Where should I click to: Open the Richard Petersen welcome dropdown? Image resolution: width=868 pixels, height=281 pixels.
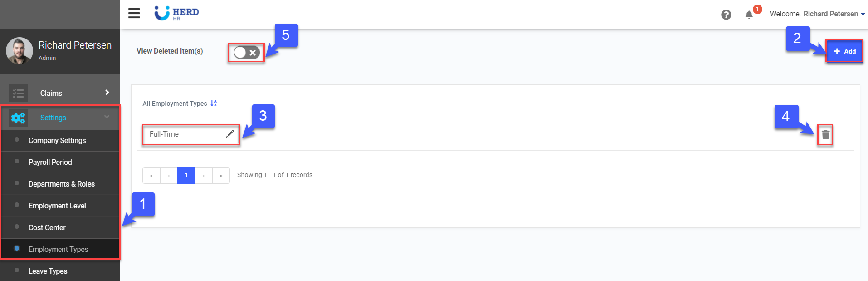[x=817, y=14]
